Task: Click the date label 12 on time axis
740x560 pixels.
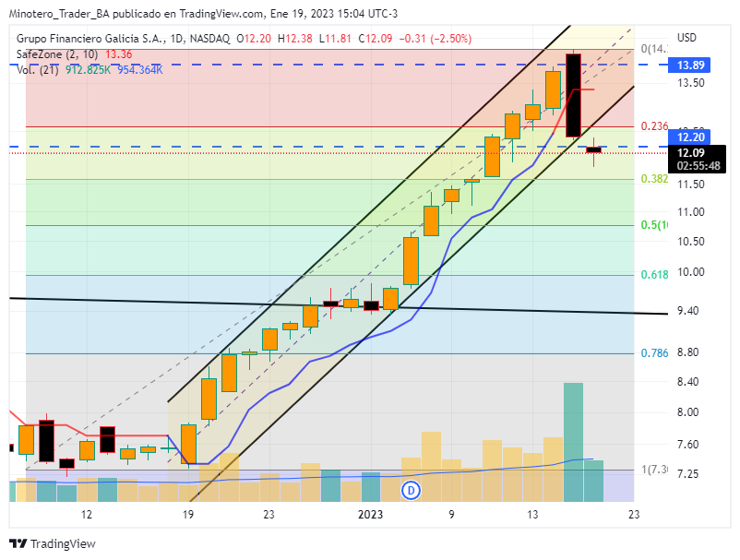Action: 87,514
